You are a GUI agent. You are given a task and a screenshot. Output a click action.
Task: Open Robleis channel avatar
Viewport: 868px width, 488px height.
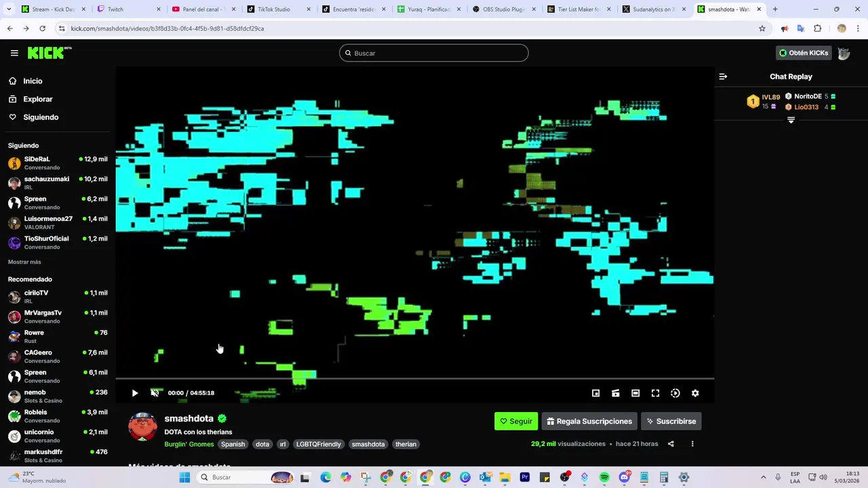[x=14, y=416]
